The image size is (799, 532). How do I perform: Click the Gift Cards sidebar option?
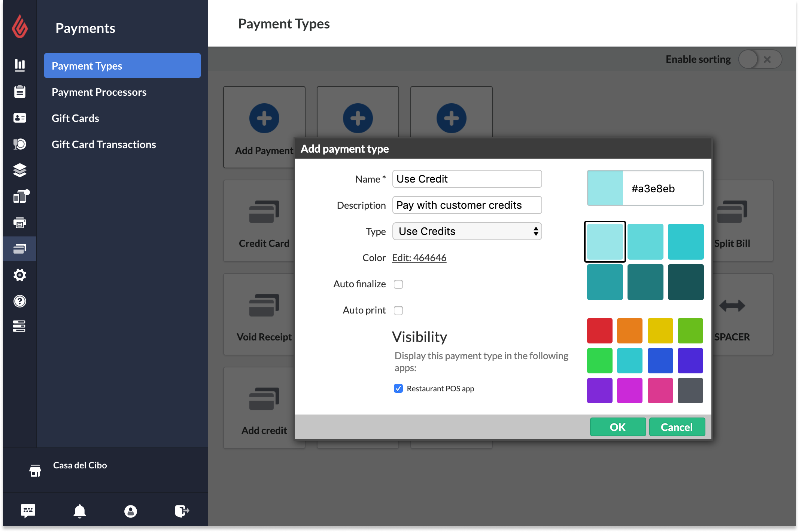coord(76,117)
